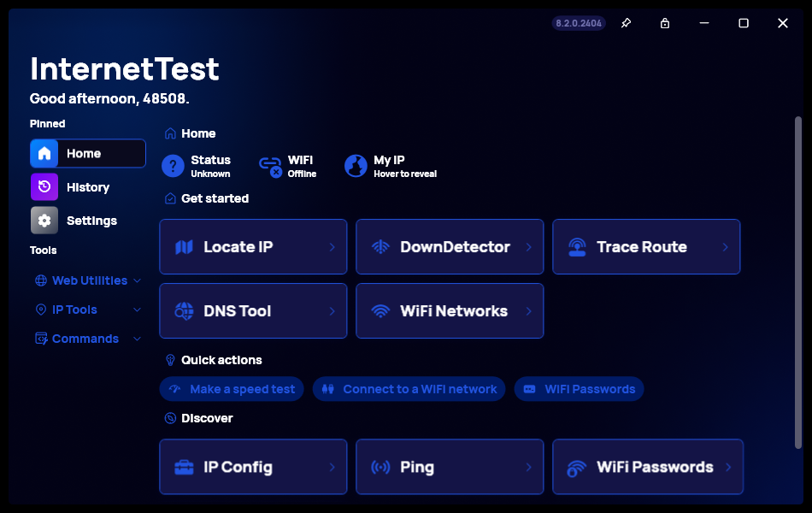Expand the IP Tools chevron
The height and width of the screenshot is (513, 812).
(138, 310)
